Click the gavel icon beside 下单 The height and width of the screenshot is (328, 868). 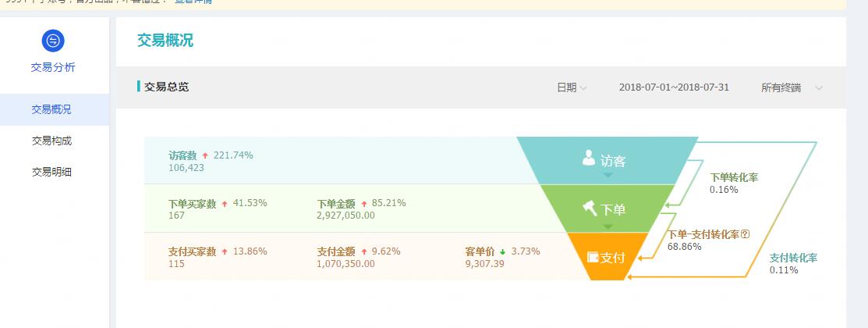click(590, 208)
